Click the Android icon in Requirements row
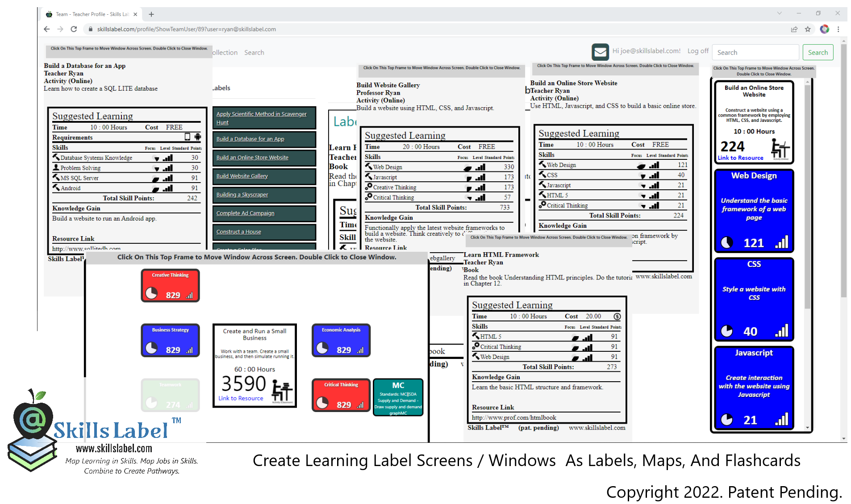The width and height of the screenshot is (851, 504). [197, 137]
